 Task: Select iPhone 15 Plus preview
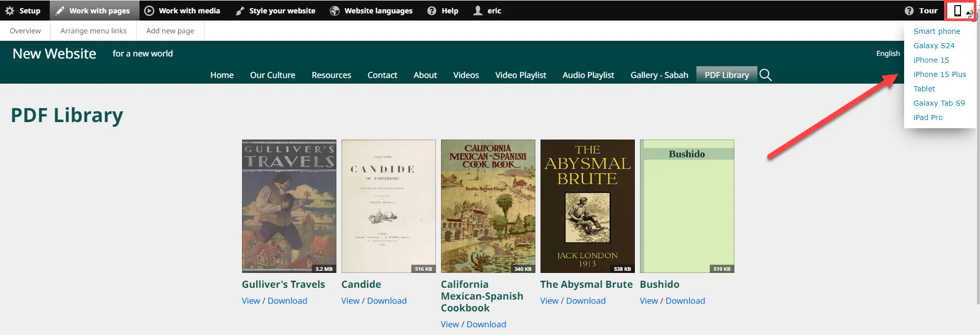pyautogui.click(x=939, y=74)
